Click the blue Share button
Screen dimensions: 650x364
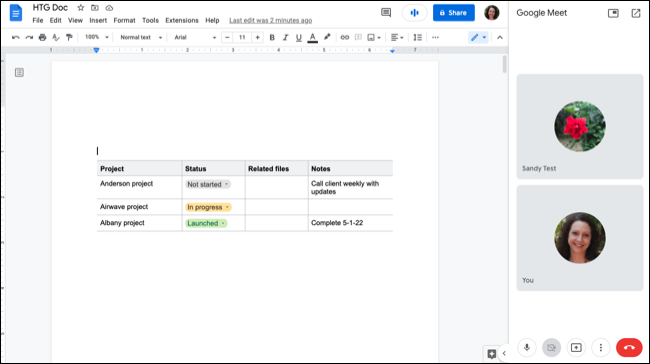click(x=454, y=13)
